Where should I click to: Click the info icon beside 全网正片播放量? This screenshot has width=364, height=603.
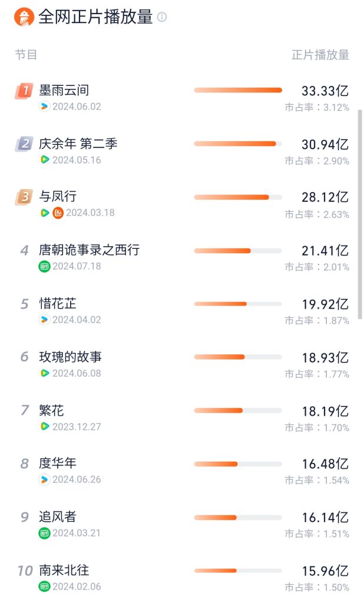(162, 17)
